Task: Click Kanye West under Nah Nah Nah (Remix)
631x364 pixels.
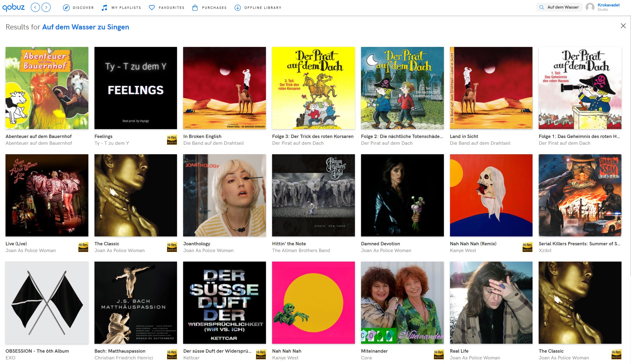Action: (463, 251)
